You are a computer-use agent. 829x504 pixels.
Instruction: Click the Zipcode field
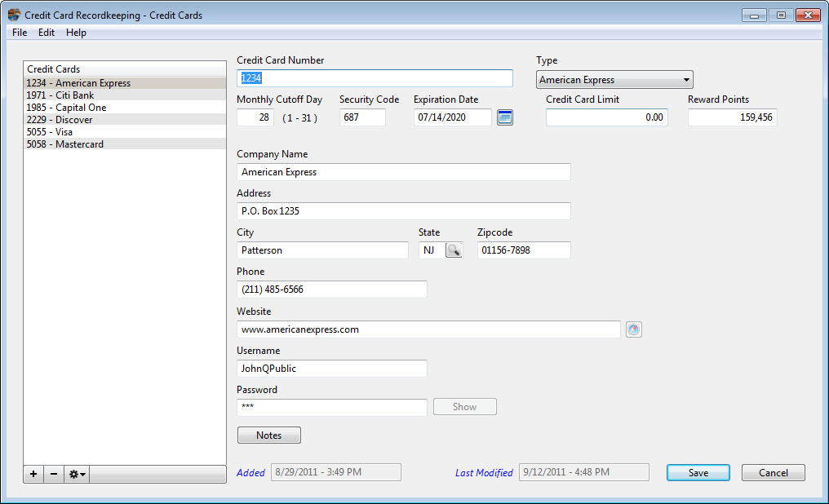coord(524,250)
